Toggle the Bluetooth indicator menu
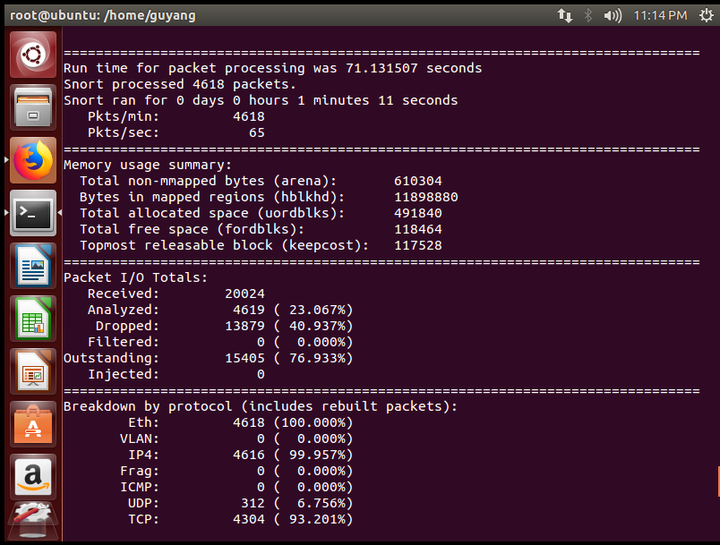This screenshot has height=545, width=720. coord(588,16)
